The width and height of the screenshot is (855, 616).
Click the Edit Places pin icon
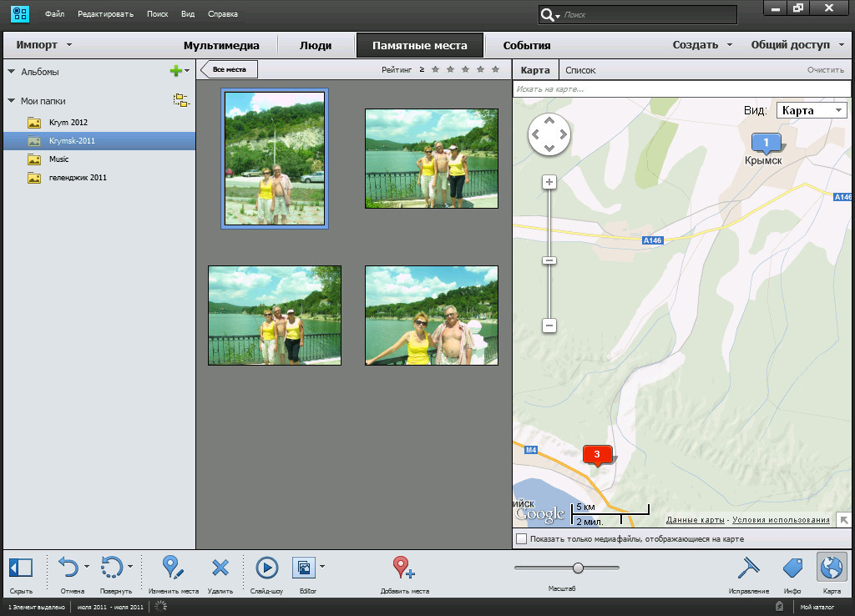173,568
